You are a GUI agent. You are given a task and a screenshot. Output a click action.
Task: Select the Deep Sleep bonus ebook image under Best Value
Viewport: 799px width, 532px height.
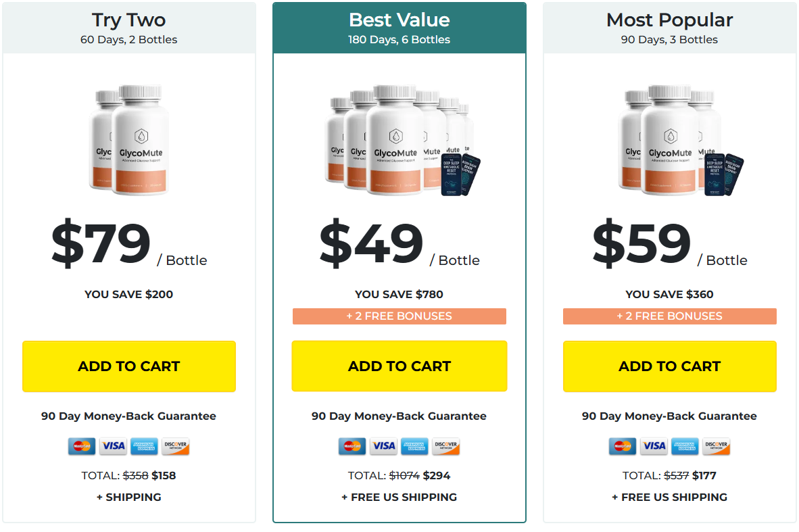point(452,174)
